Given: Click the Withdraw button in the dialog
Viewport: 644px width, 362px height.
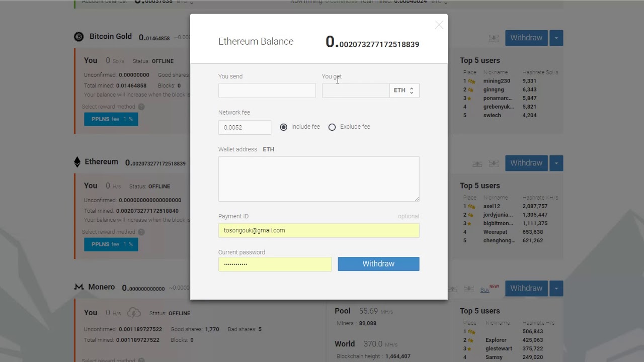Looking at the screenshot, I should [378, 264].
